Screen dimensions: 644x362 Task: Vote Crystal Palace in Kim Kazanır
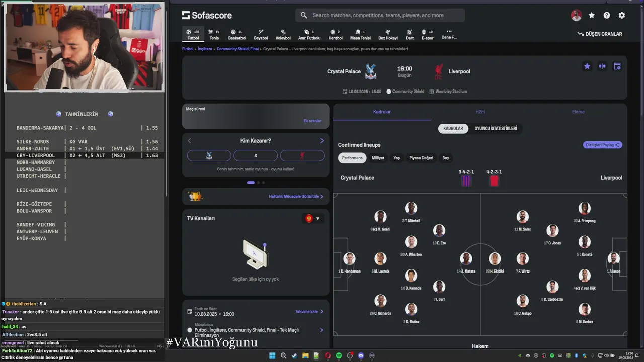tap(209, 156)
